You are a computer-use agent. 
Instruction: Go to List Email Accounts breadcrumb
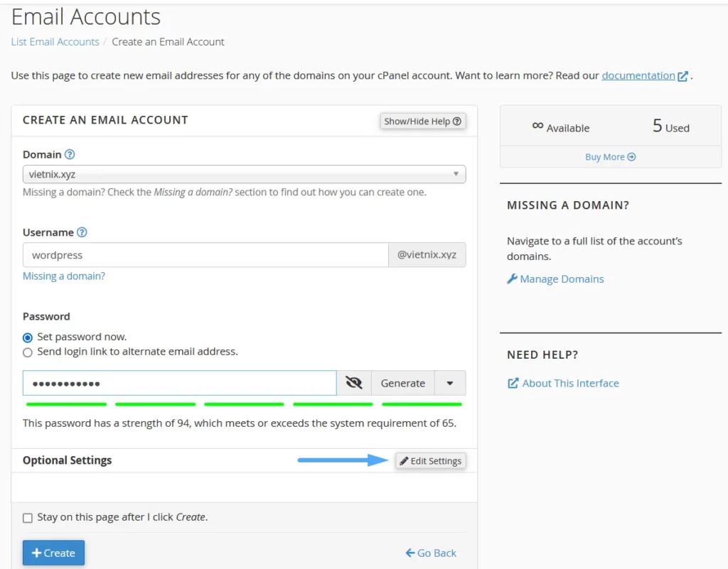(x=55, y=41)
